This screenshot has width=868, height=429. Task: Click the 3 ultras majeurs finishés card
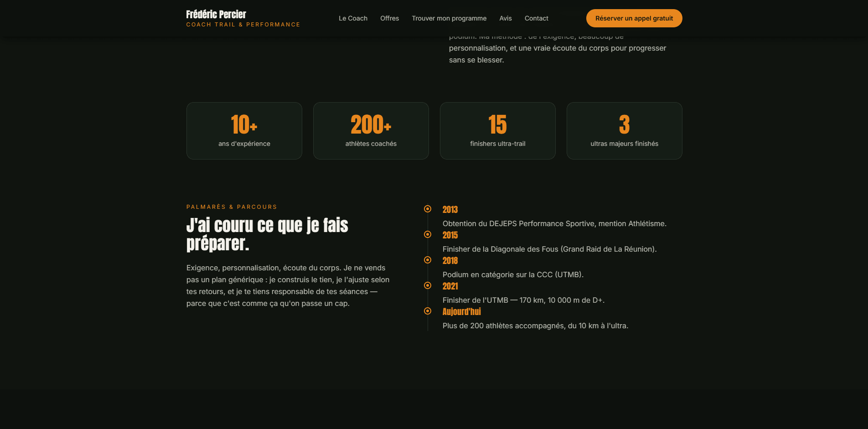click(x=625, y=131)
